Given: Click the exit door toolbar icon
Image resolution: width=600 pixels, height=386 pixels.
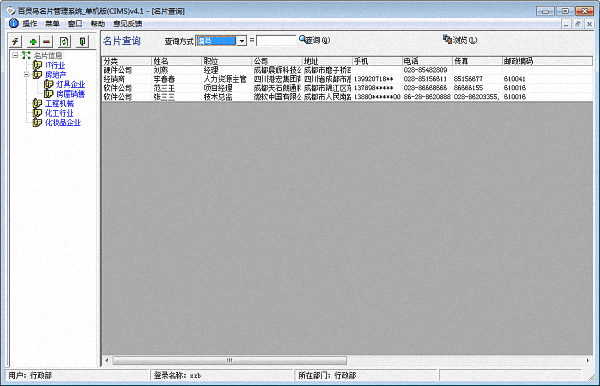Looking at the screenshot, I should pyautogui.click(x=82, y=41).
